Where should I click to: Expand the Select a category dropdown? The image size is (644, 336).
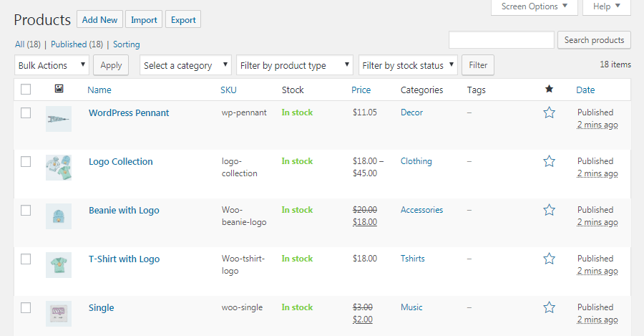tap(185, 65)
